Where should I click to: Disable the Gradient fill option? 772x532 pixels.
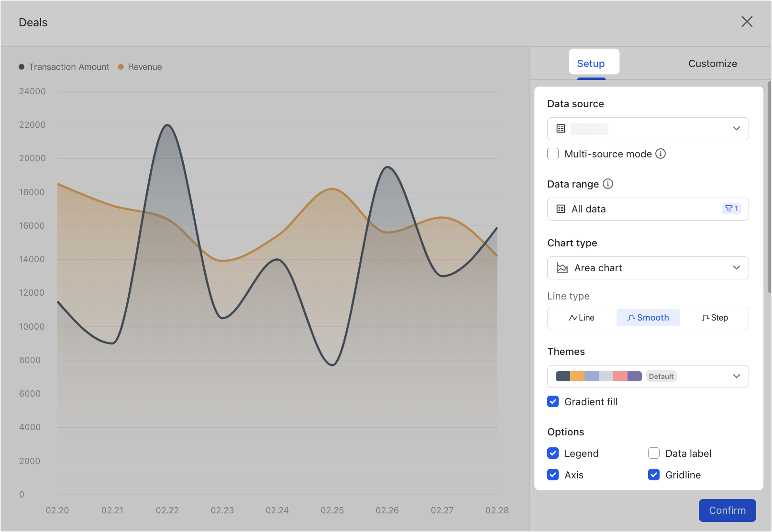[553, 401]
